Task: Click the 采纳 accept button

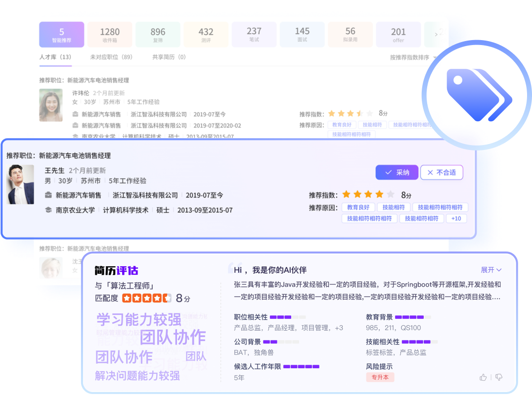Action: [397, 172]
